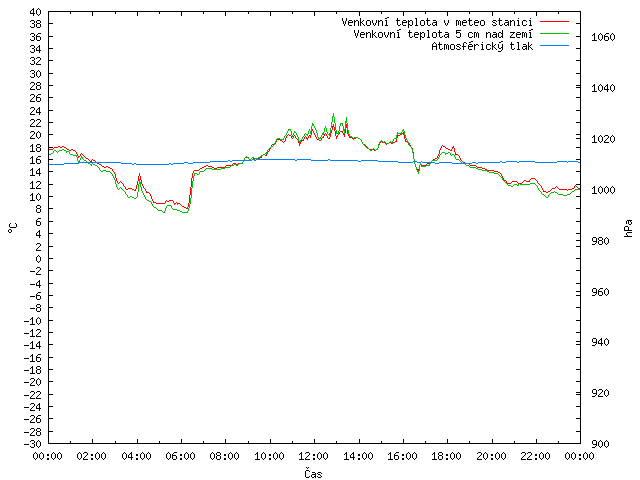Click the 22:00 time axis label
The width and height of the screenshot is (640, 480).
(x=536, y=456)
